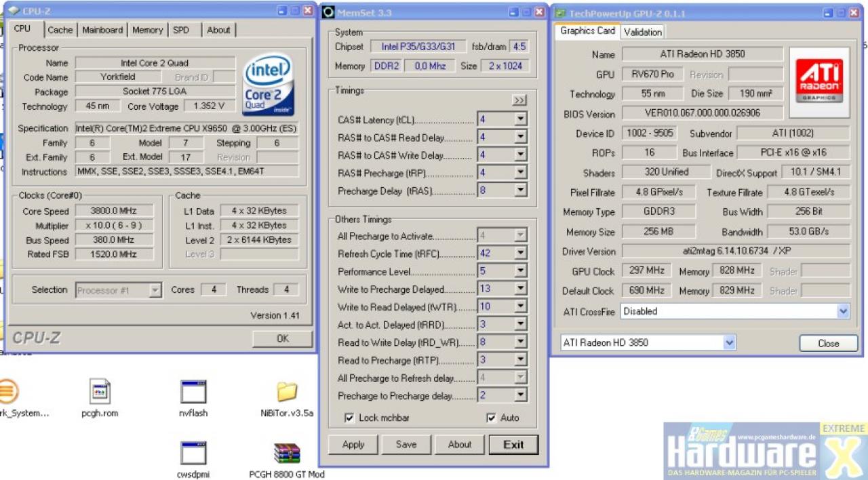Open the Performance Level dropdown
Viewport: 868px width, 480px height.
point(521,271)
